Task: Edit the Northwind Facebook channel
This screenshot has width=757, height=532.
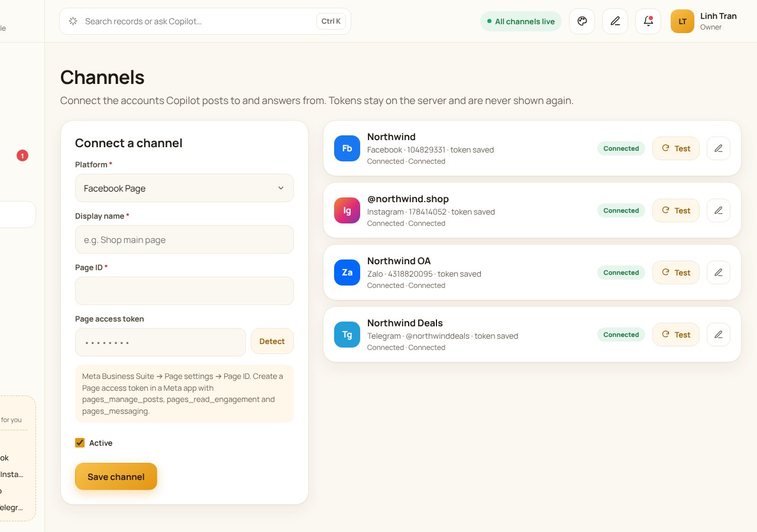Action: [719, 148]
